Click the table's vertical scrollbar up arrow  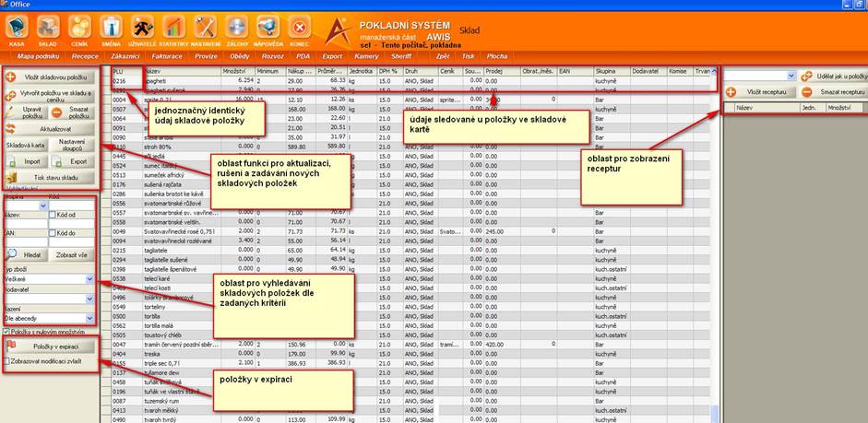(714, 71)
